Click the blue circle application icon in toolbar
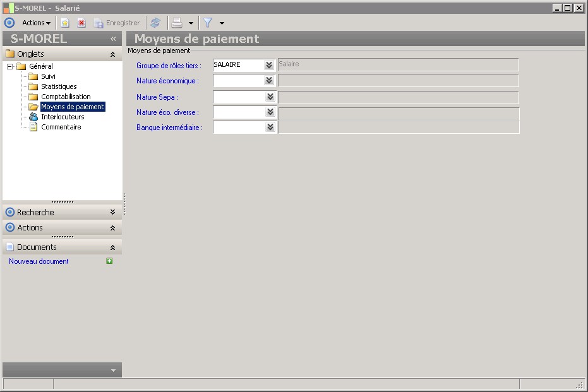Viewport: 588px width, 392px height. [x=9, y=23]
